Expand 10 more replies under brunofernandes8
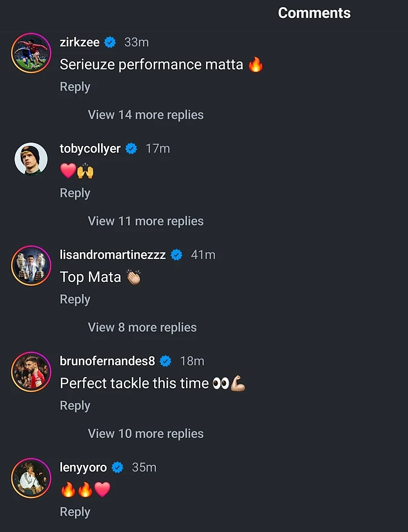408x532 pixels. (x=145, y=434)
